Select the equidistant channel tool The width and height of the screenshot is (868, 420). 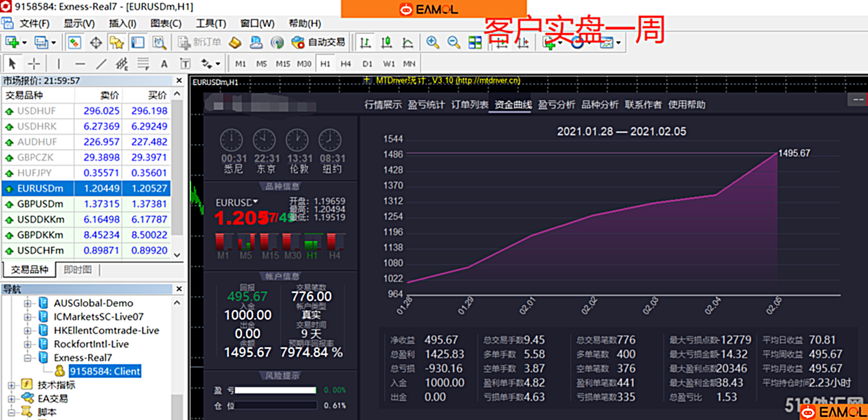122,63
